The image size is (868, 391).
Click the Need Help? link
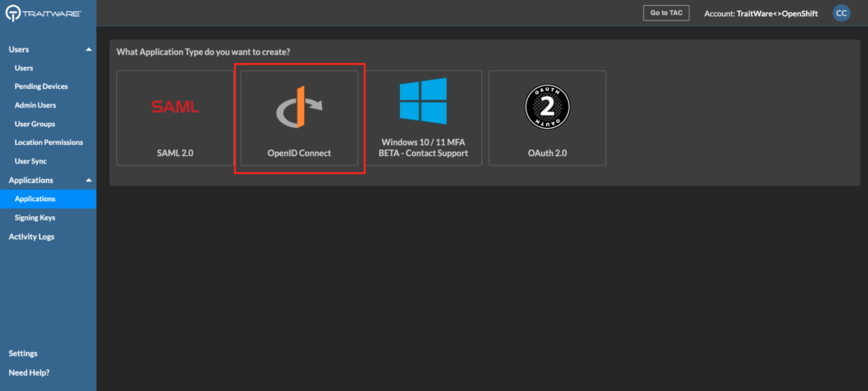[29, 372]
